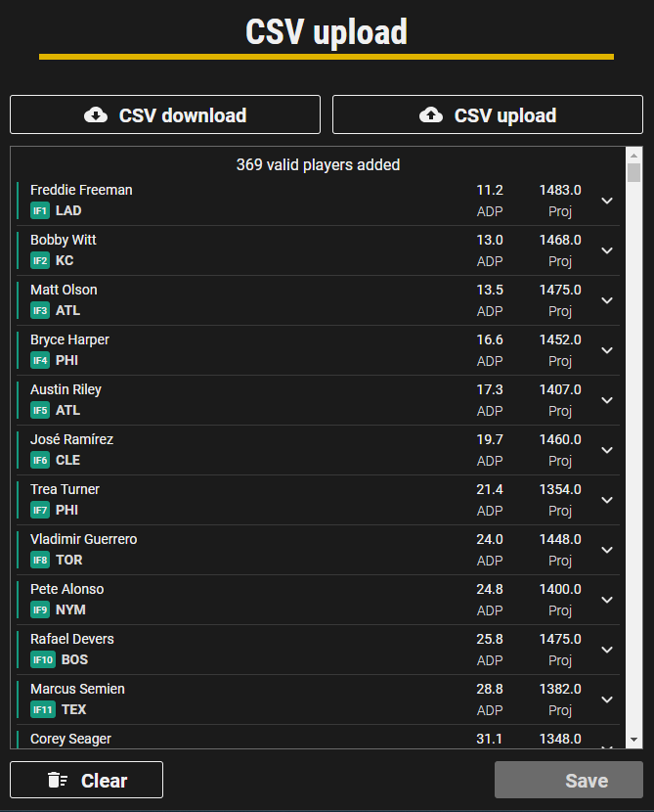The image size is (654, 812).
Task: Click the CLE team label
Action: pos(67,461)
